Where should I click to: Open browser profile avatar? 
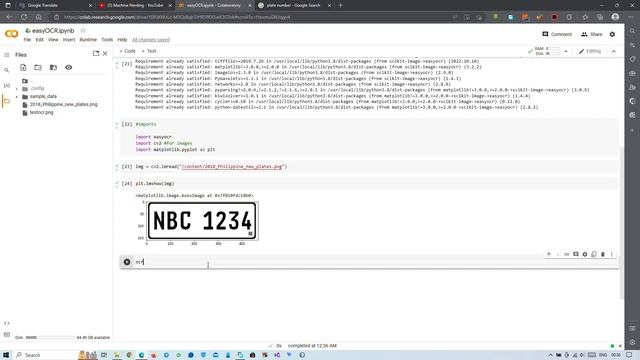point(615,17)
